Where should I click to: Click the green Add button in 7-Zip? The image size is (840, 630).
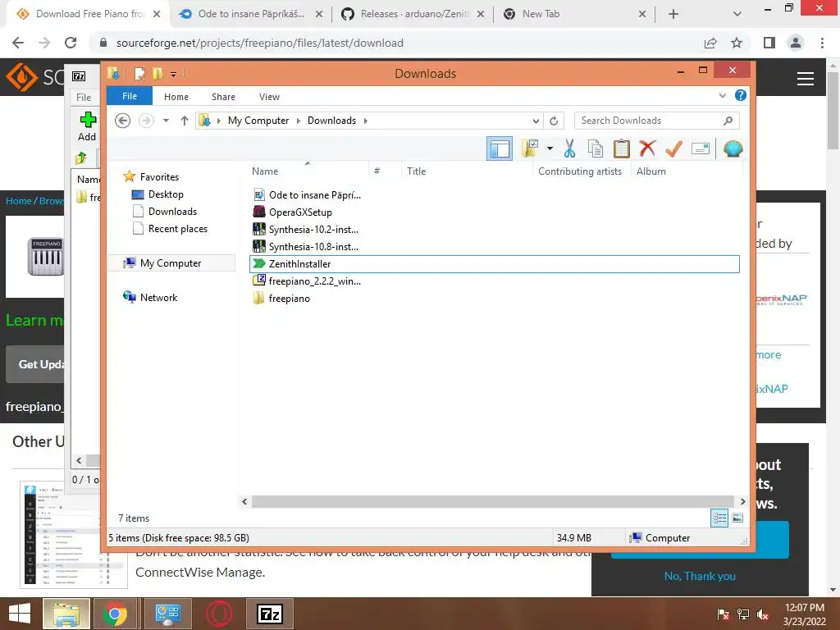click(x=87, y=126)
